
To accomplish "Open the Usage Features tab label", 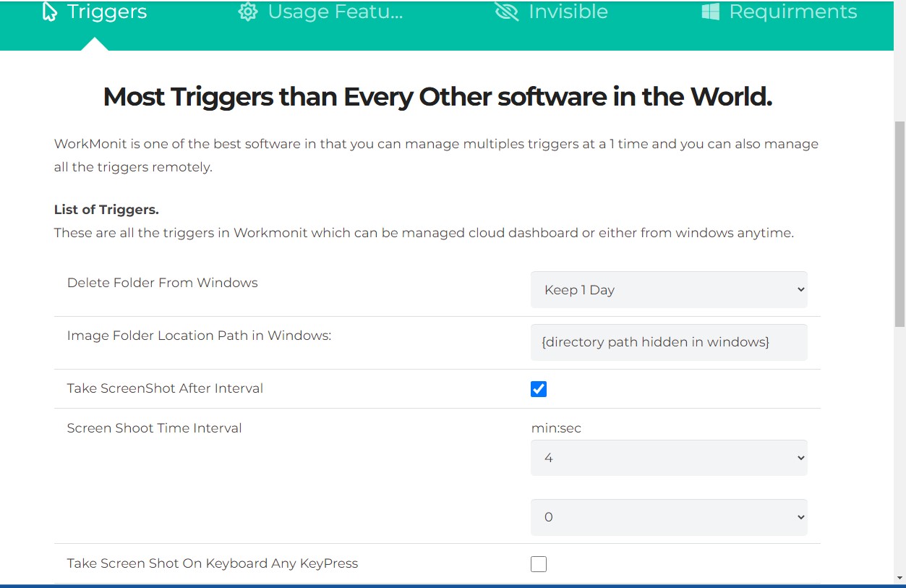I will 335,12.
